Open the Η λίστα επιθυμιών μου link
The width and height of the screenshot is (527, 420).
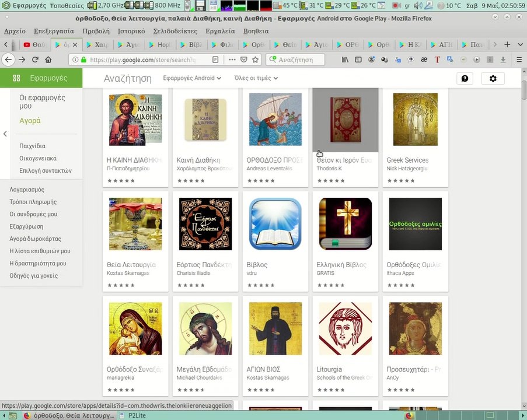[40, 251]
